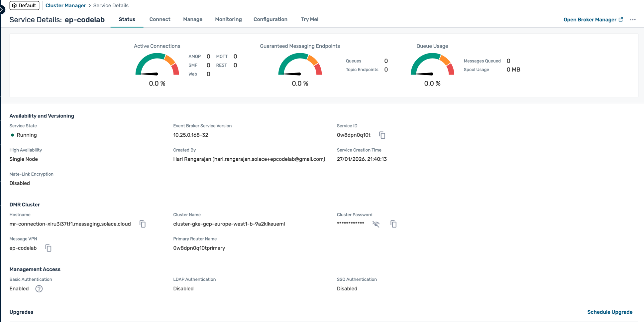644x322 pixels.
Task: Click the Queue Usage gauge
Action: tap(432, 65)
